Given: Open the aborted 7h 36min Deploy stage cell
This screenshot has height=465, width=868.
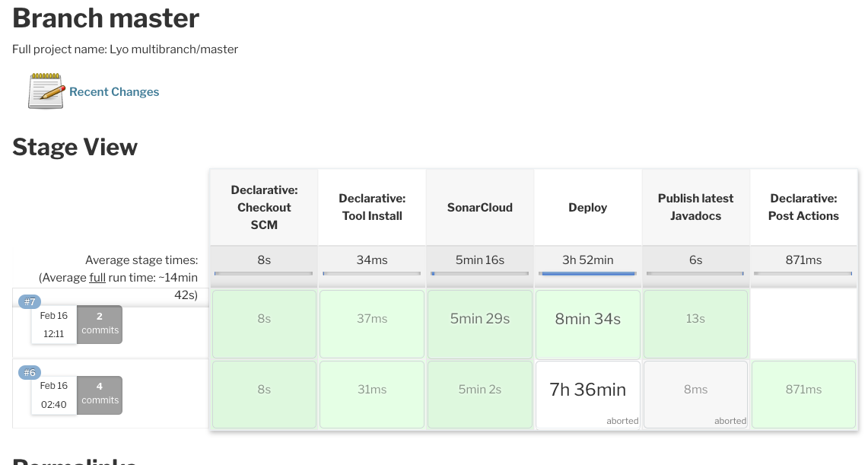Looking at the screenshot, I should (587, 394).
